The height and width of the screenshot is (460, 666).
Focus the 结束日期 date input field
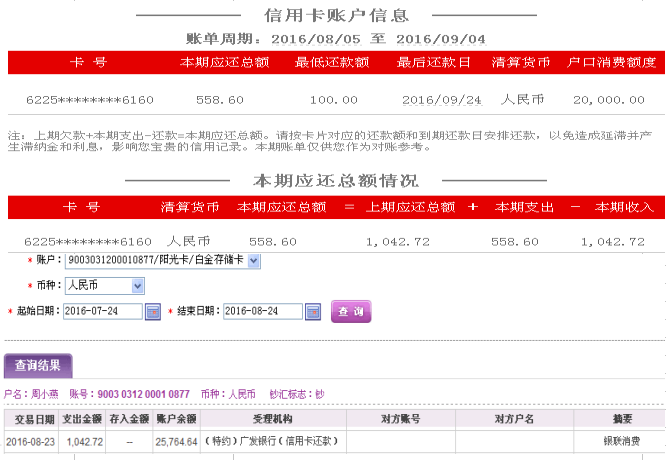pyautogui.click(x=263, y=311)
